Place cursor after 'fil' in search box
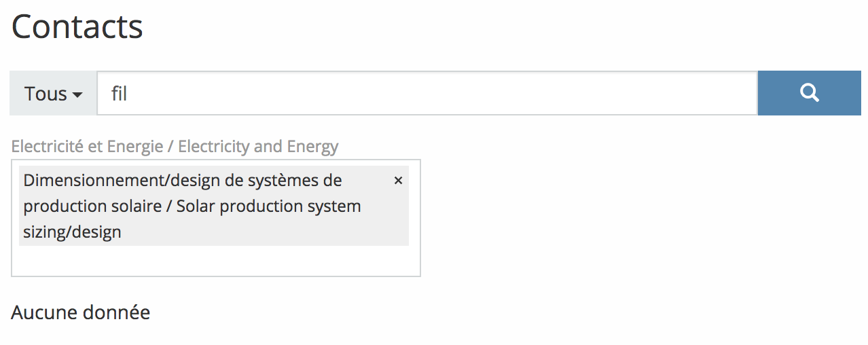 tap(129, 93)
